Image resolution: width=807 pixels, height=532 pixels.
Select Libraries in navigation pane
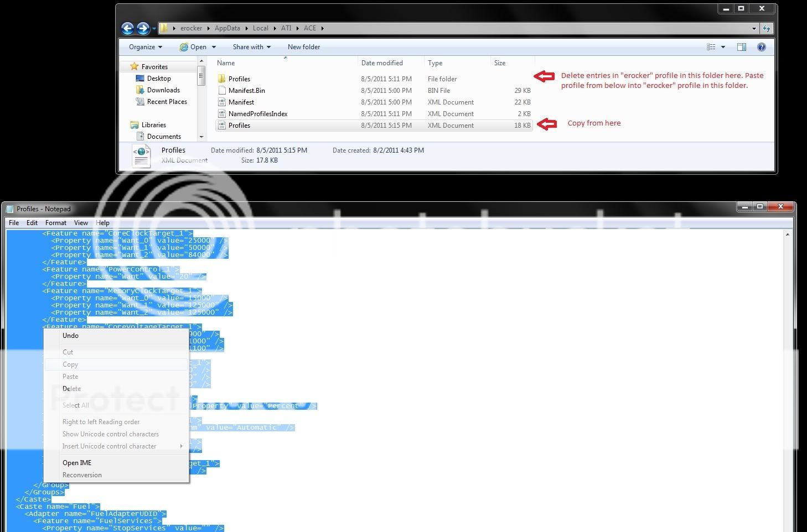click(x=153, y=125)
